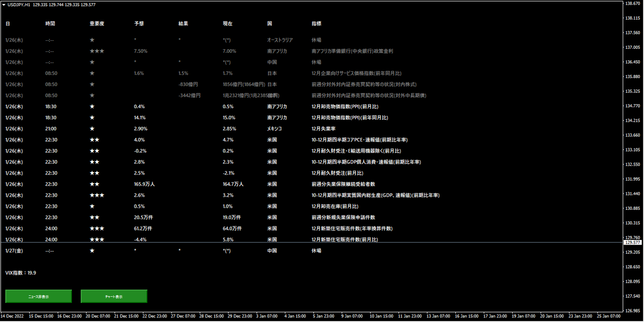Click the current price label 129.577
644x322 pixels.
pos(632,243)
